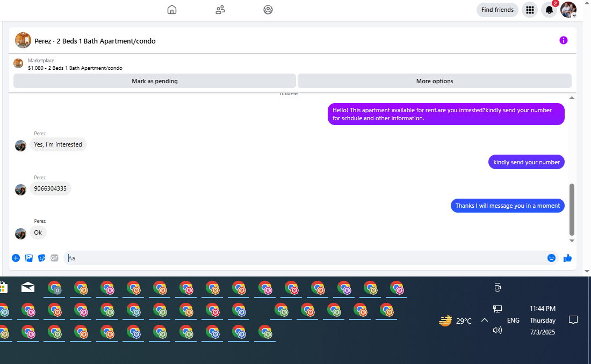Screen dimensions: 591x364
Task: Send a thumbs up like
Action: [567, 258]
